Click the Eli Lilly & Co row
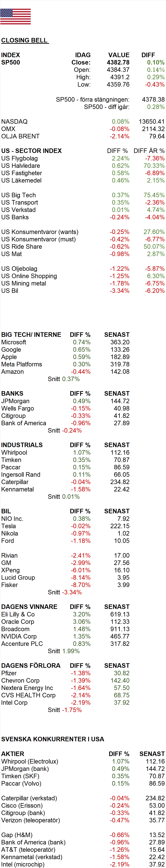 tap(65, 614)
